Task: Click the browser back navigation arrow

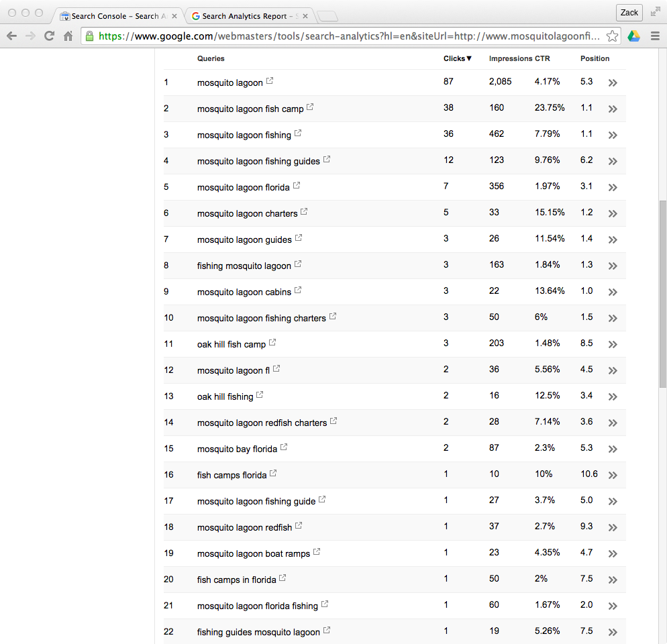Action: pyautogui.click(x=12, y=36)
